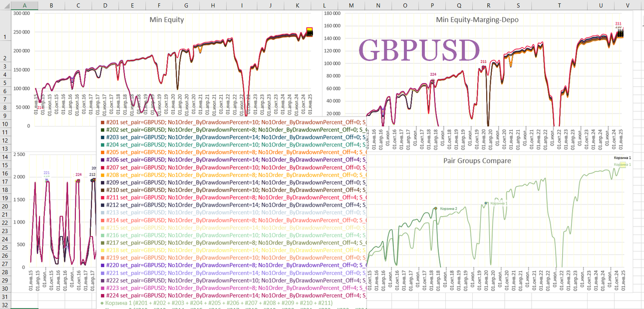Click legend entry #207 set_pair=GBPUSD
644x309 pixels.
(x=235, y=167)
